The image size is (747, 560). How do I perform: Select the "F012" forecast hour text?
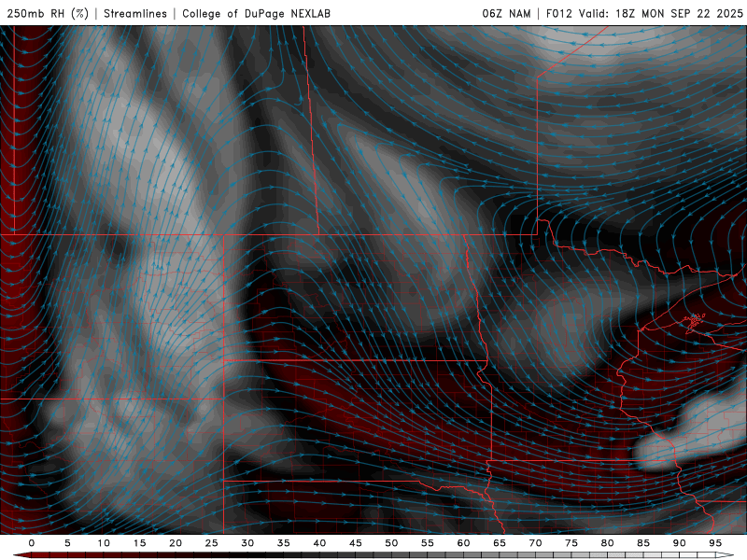tap(558, 13)
